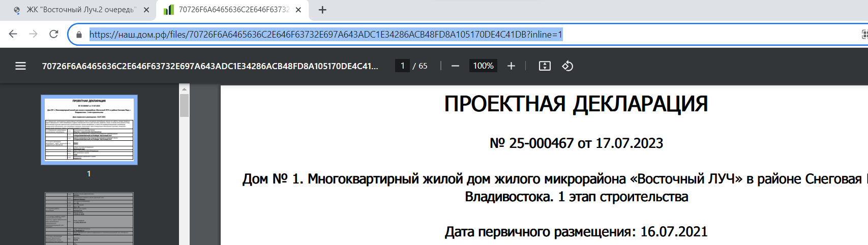Screen dimensions: 868x245
Task: View site info via lock icon
Action: [79, 35]
